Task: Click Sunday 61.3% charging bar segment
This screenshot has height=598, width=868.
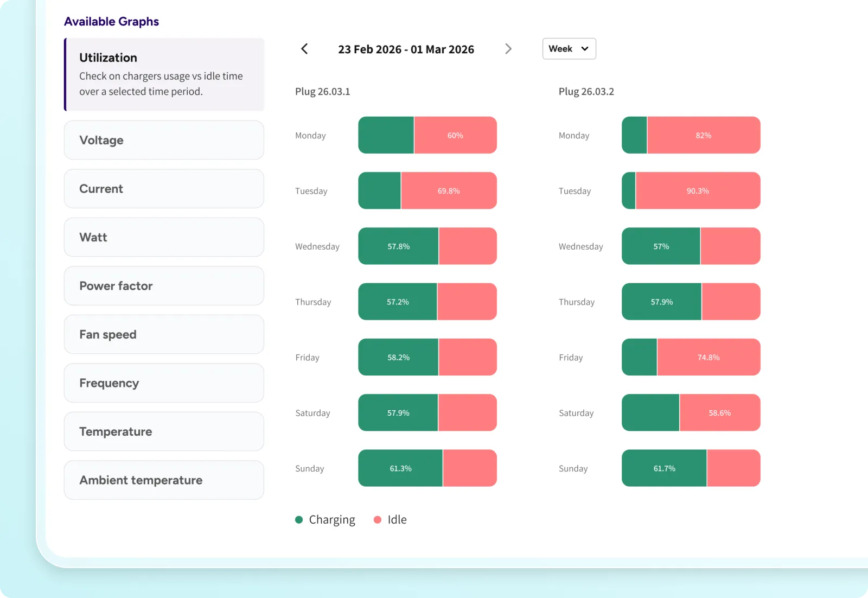Action: 400,468
